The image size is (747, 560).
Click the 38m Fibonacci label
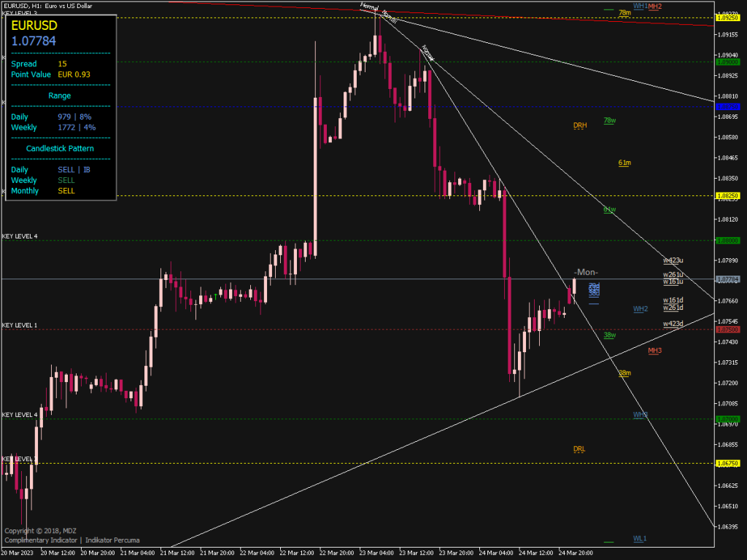[x=624, y=373]
